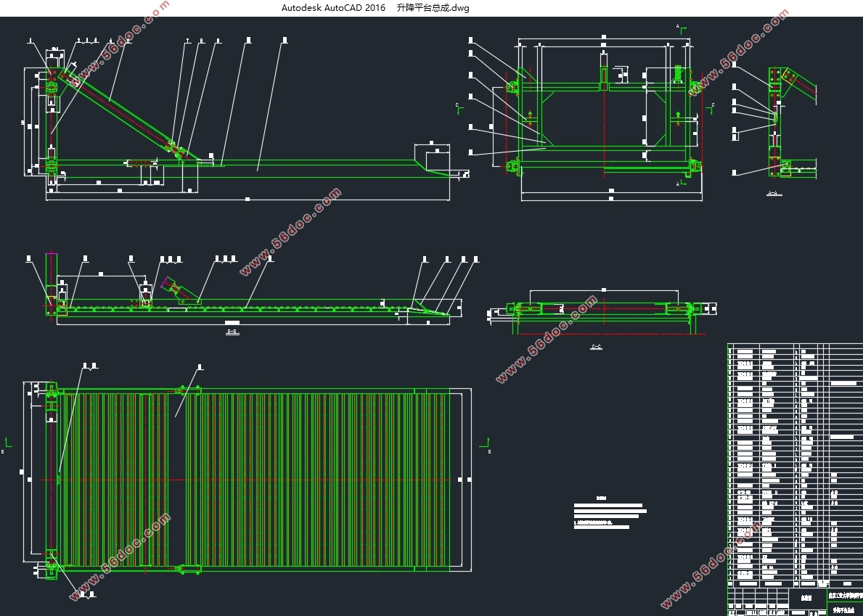This screenshot has width=863, height=616.
Task: Click the left section B cutting marker
Action: 7,444
